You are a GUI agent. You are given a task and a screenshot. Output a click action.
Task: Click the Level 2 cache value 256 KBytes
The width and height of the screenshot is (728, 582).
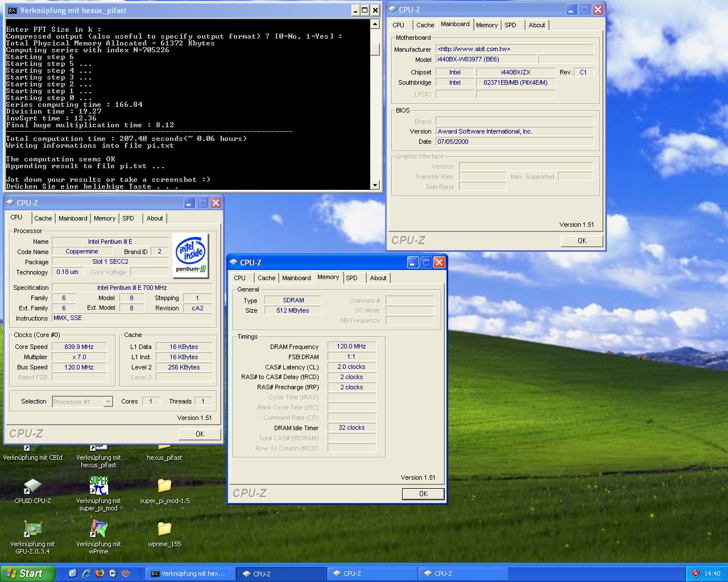point(184,367)
